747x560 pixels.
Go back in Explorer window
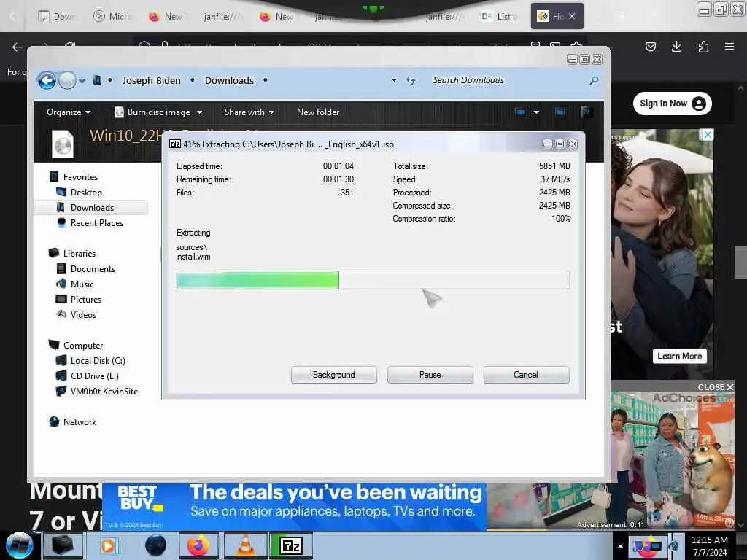(47, 80)
